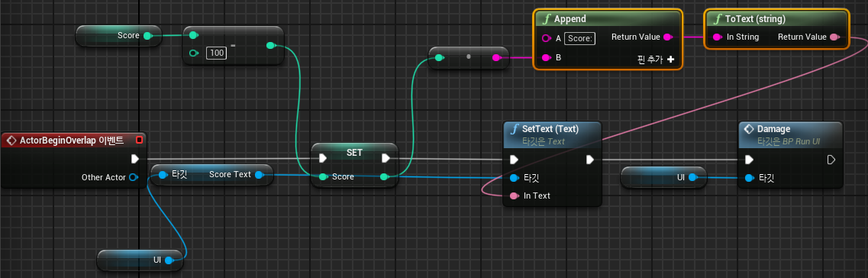This screenshot has height=278, width=868.
Task: Click ToText node's Return Value pin
Action: pyautogui.click(x=834, y=37)
